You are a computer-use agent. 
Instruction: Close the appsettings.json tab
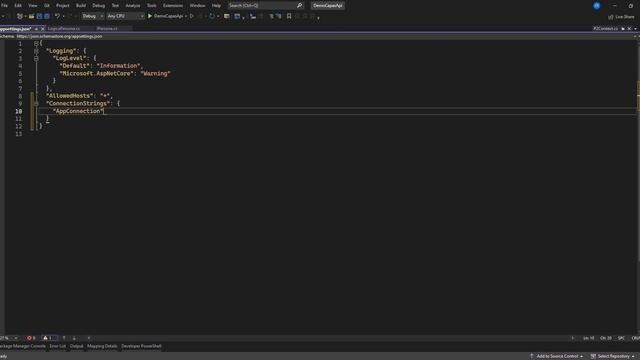(43, 29)
